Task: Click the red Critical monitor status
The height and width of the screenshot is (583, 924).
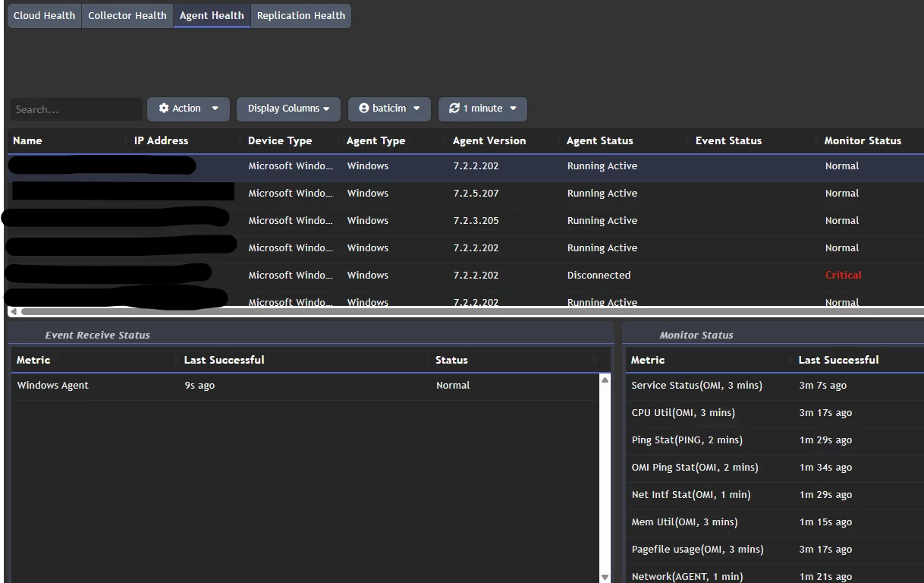Action: [x=844, y=276]
